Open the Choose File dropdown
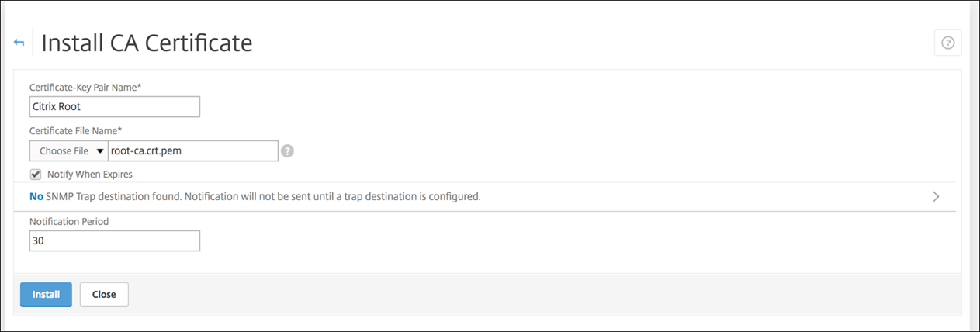The image size is (980, 332). (x=68, y=151)
